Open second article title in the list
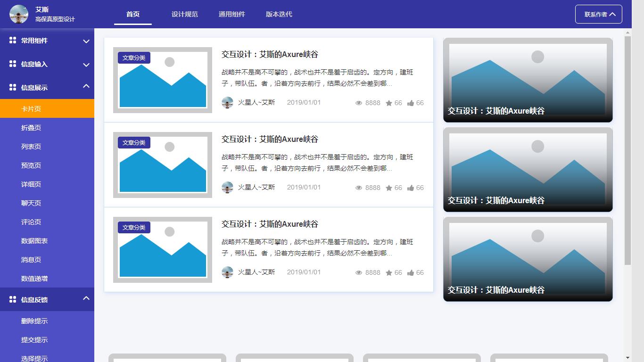Viewport: 644px width, 362px height. point(270,139)
